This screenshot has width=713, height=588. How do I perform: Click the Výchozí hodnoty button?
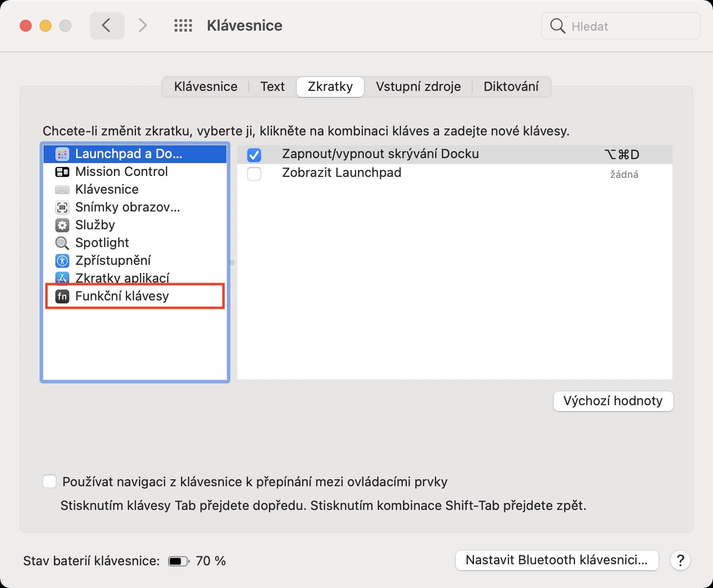click(613, 401)
